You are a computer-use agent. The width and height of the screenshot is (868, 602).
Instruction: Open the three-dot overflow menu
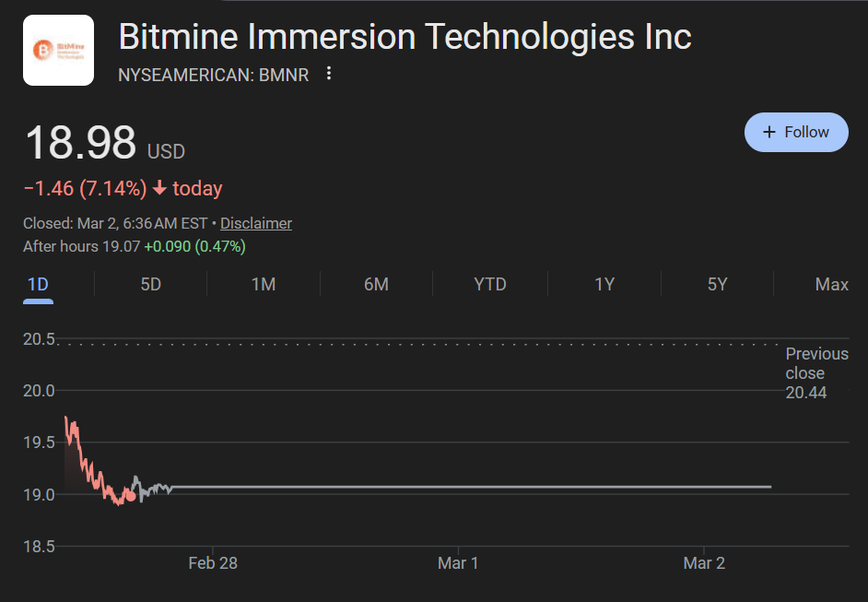(x=329, y=74)
